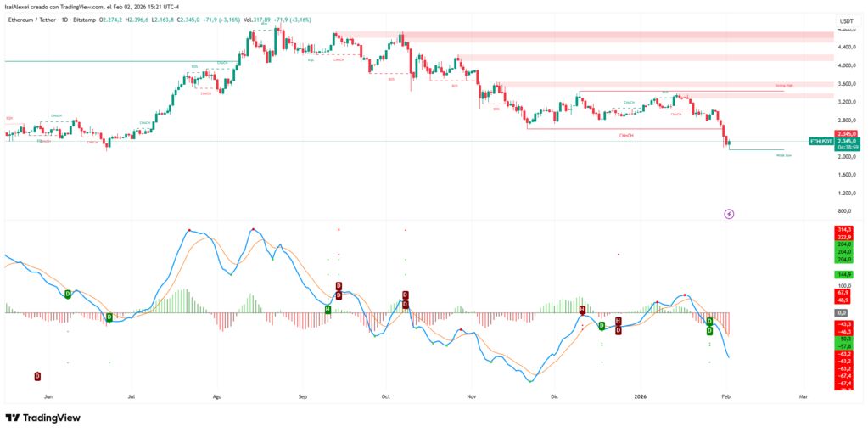Viewport: 868px width, 432px height.
Task: Click the Ago month label on time axis
Action: (217, 396)
